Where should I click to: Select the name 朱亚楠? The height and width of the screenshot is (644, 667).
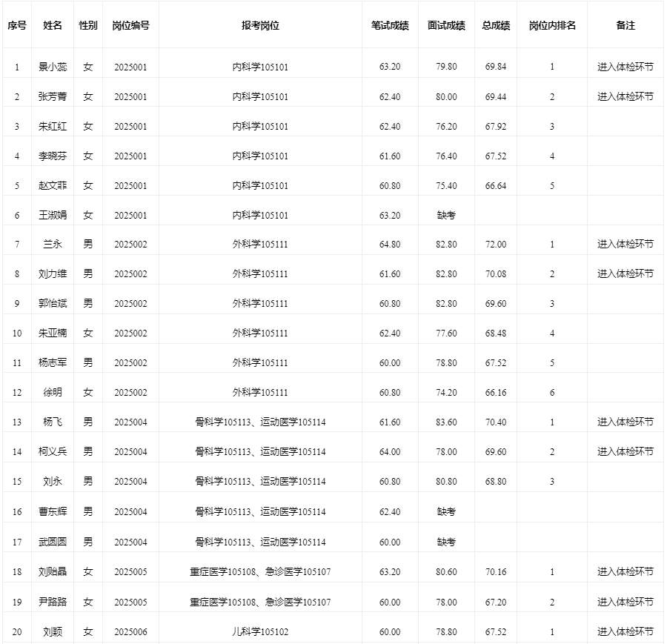tap(53, 333)
